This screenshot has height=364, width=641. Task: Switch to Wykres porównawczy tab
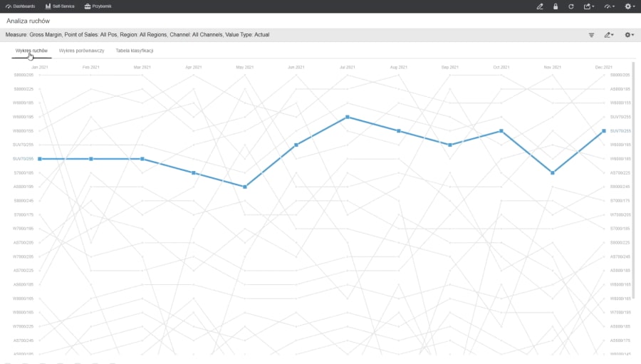82,51
